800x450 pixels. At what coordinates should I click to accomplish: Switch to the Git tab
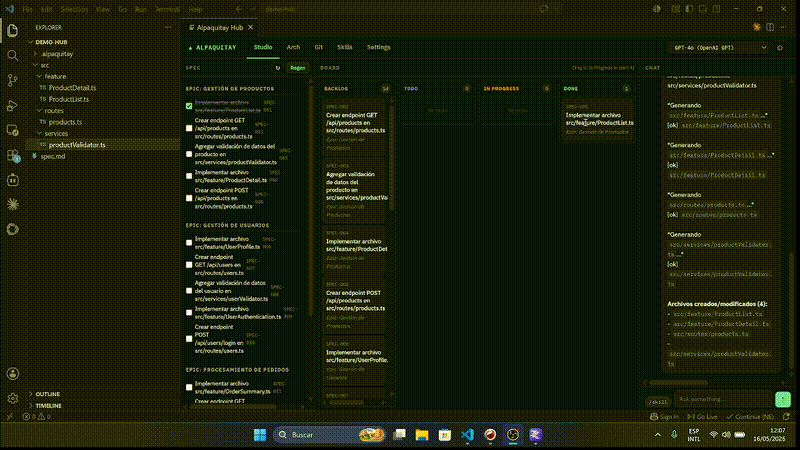click(318, 47)
